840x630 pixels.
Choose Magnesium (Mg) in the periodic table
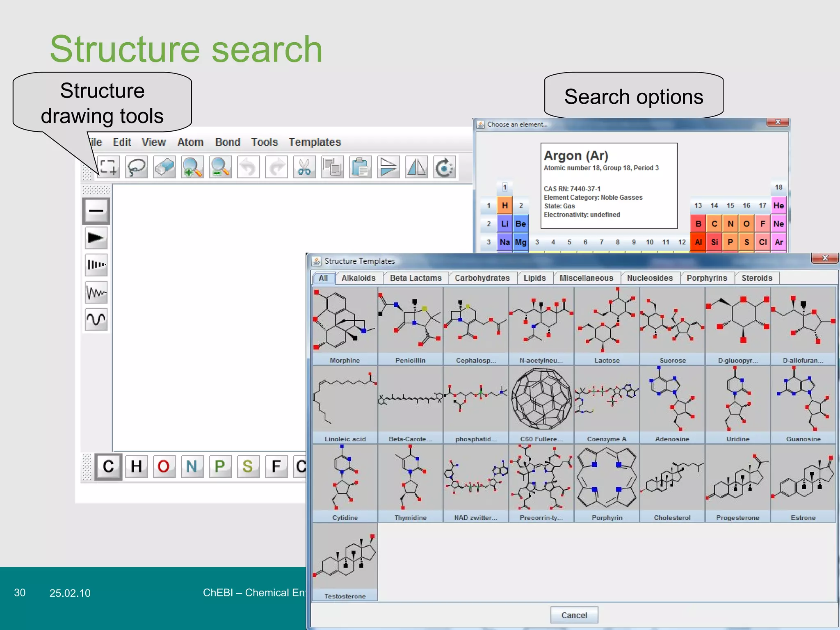point(521,242)
